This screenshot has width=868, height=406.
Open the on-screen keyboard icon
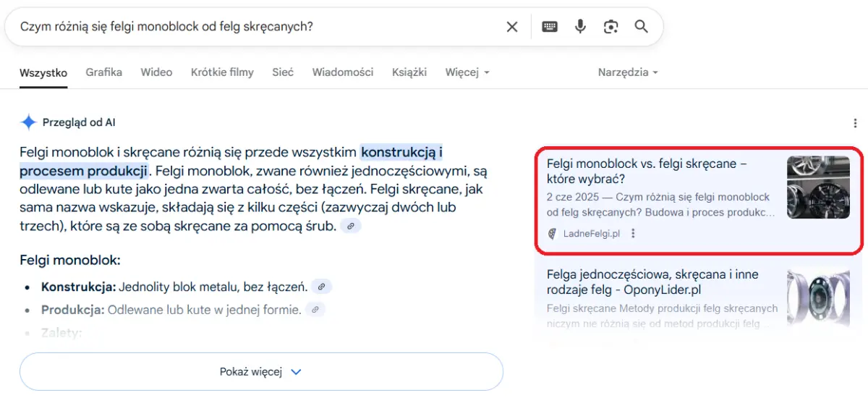point(550,27)
